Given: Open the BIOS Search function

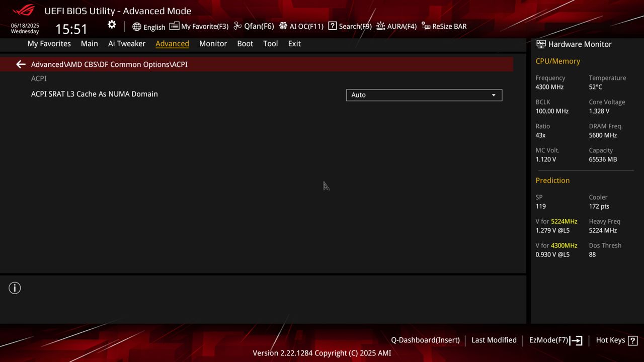Looking at the screenshot, I should [350, 26].
